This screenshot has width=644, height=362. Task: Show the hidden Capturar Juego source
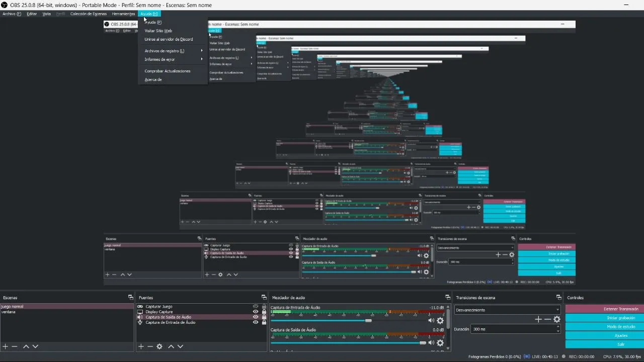coord(256,306)
